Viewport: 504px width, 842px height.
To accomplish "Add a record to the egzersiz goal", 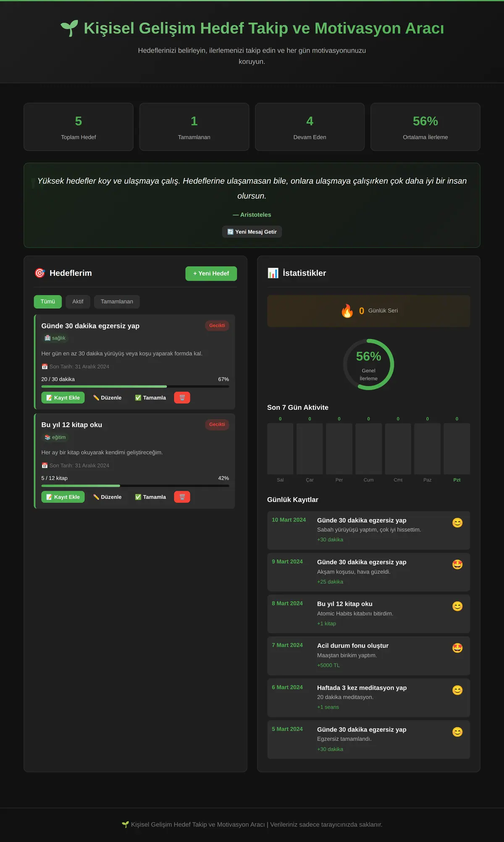I will (x=63, y=398).
